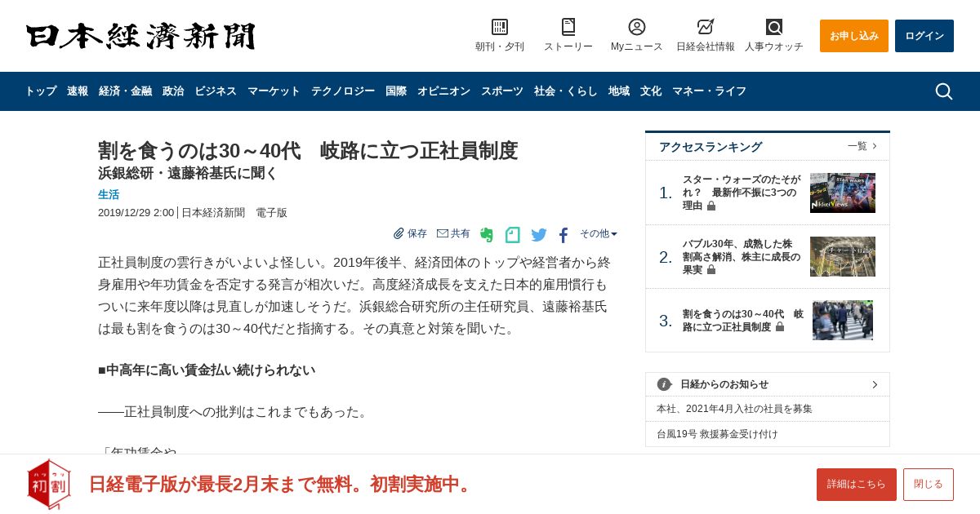Click the 初割 badge in banner
The height and width of the screenshot is (514, 980).
click(x=49, y=485)
